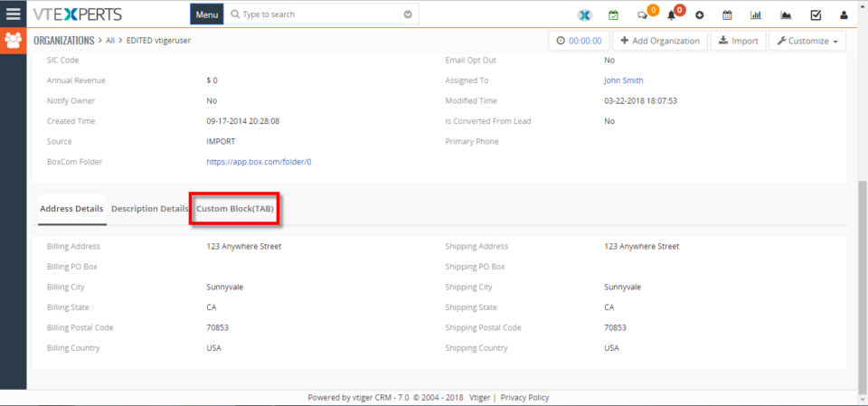Click Billing Postal Code value 70853
The height and width of the screenshot is (406, 868).
[x=218, y=327]
